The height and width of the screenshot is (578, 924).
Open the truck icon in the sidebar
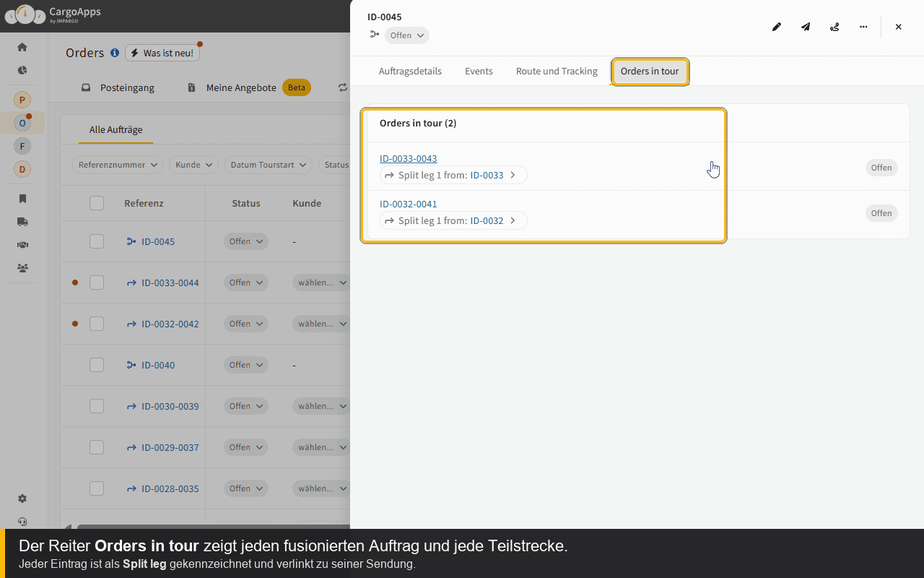(x=22, y=222)
